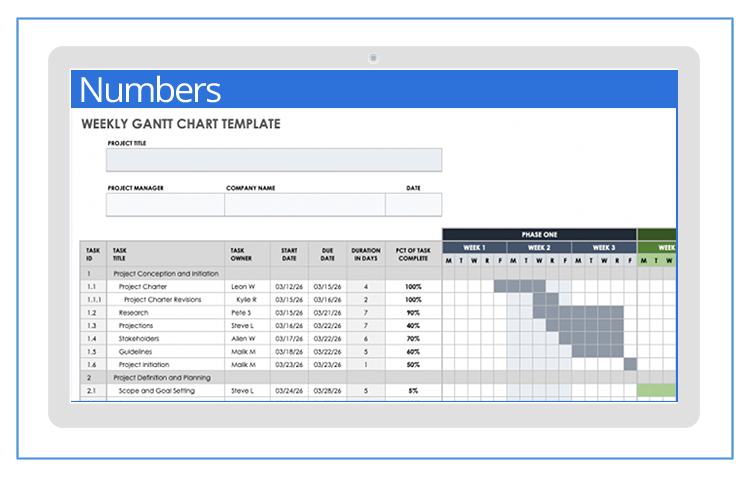The height and width of the screenshot is (479, 746).
Task: Select the Week 1 column header
Action: tap(474, 248)
